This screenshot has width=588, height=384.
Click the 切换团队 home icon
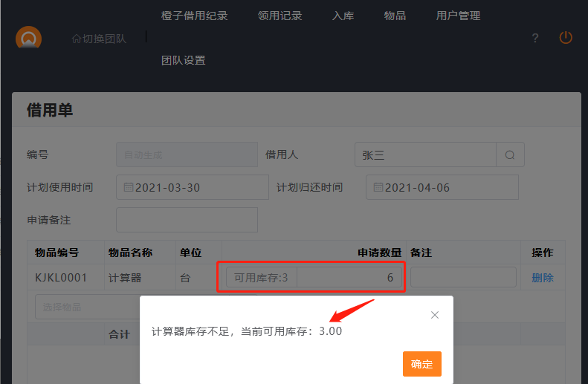tap(76, 39)
